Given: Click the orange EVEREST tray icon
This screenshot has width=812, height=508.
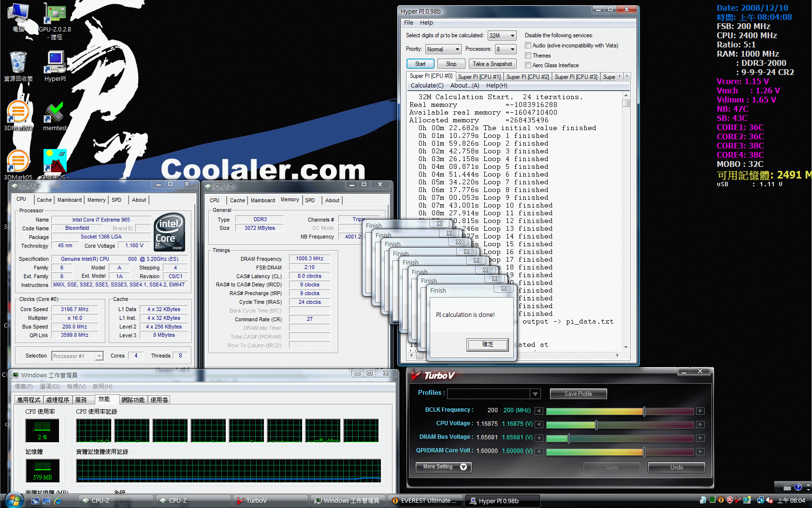Looking at the screenshot, I should [x=721, y=500].
